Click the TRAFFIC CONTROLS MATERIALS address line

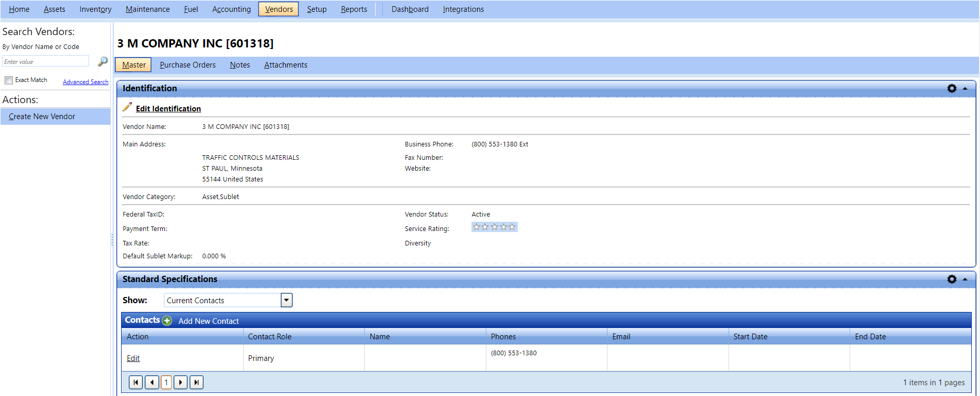coord(250,158)
